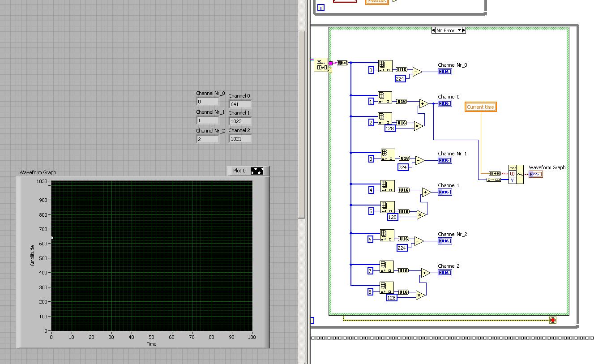Select the Multiply node with constant 128 for Channel 2

click(x=420, y=295)
